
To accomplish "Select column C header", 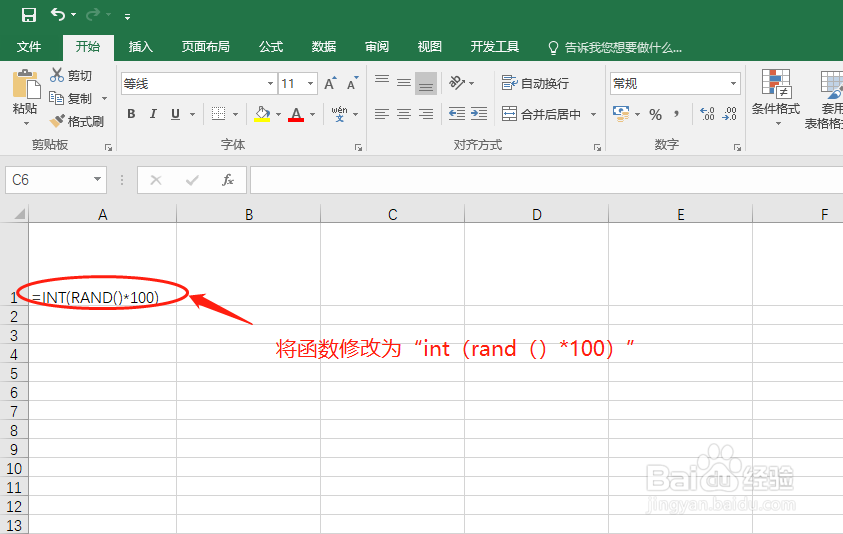I will tap(392, 215).
